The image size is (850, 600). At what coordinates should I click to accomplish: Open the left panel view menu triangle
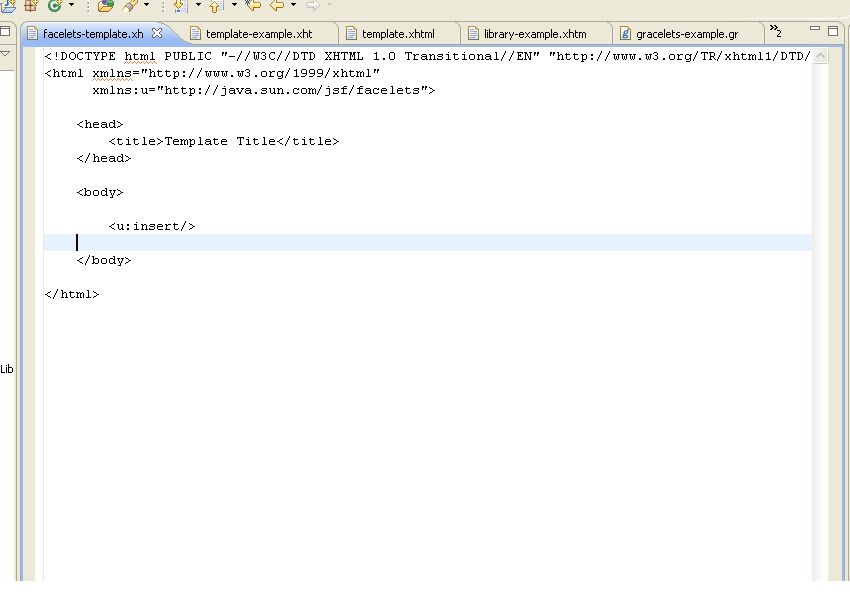point(5,53)
